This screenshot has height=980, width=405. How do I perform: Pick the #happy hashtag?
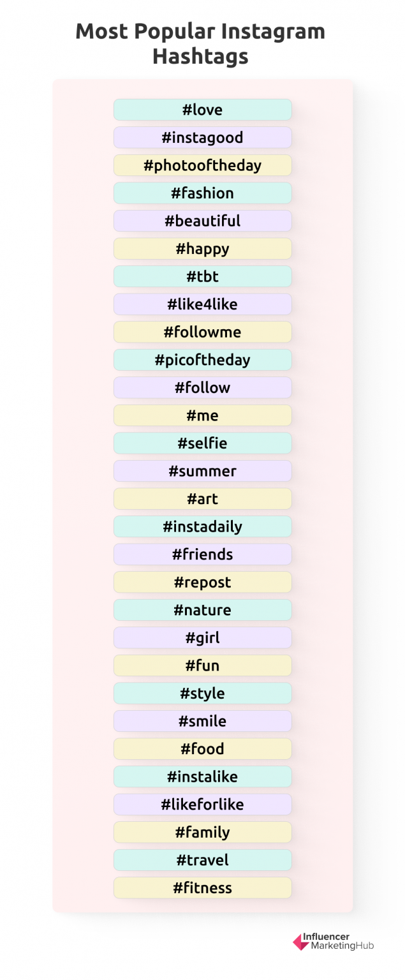pos(202,248)
